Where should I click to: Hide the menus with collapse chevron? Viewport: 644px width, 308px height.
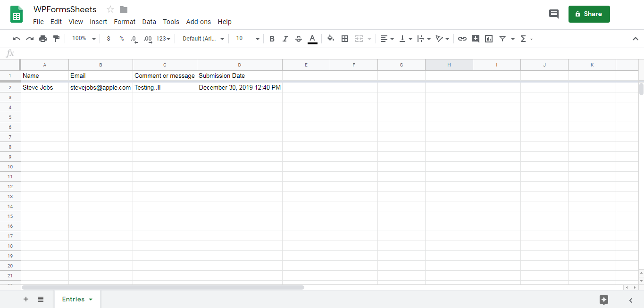click(635, 39)
